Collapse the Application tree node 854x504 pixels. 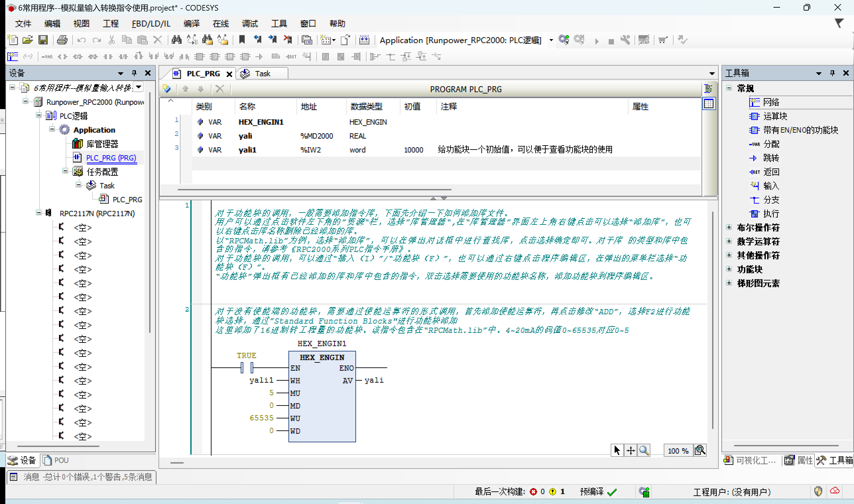click(52, 129)
